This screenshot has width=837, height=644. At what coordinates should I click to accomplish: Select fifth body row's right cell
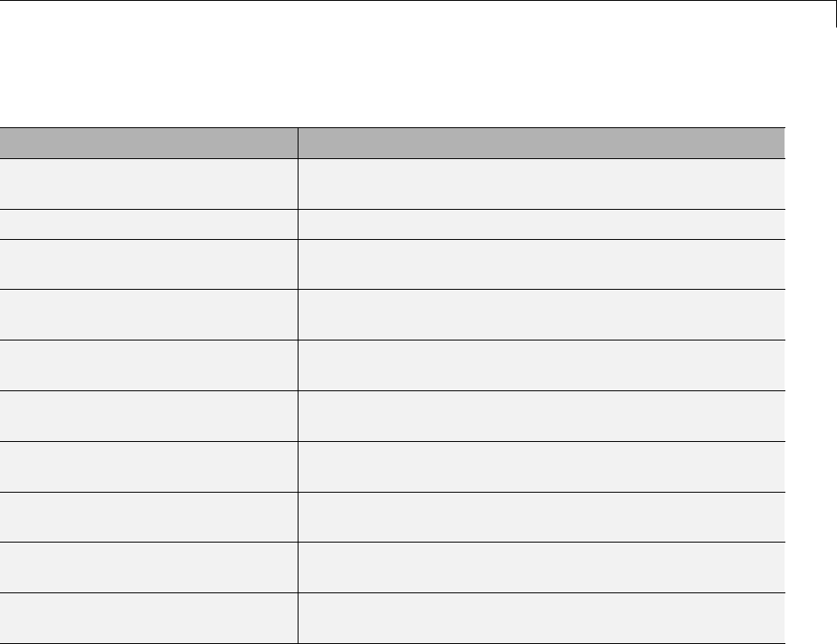point(541,365)
